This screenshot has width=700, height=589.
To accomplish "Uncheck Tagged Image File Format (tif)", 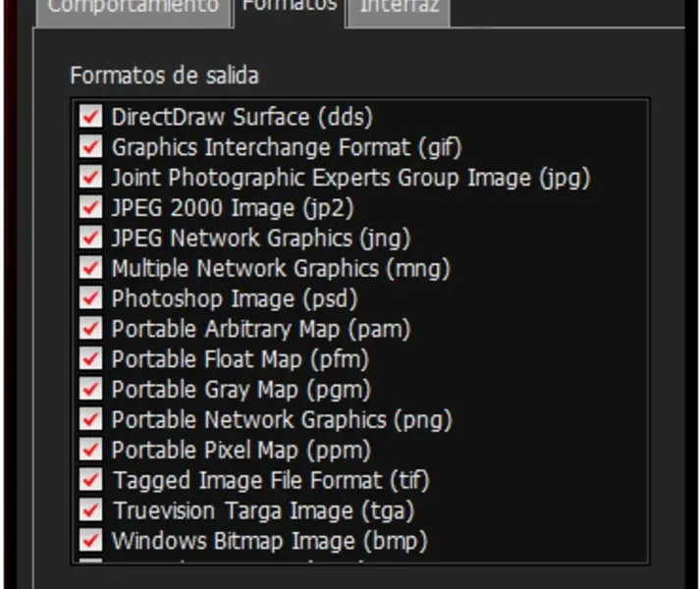I will click(x=91, y=481).
